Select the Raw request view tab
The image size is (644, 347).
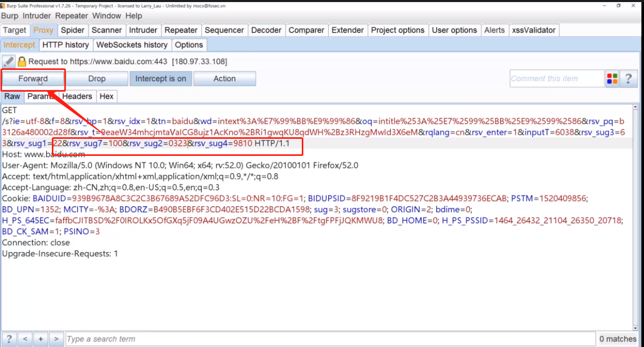point(12,96)
